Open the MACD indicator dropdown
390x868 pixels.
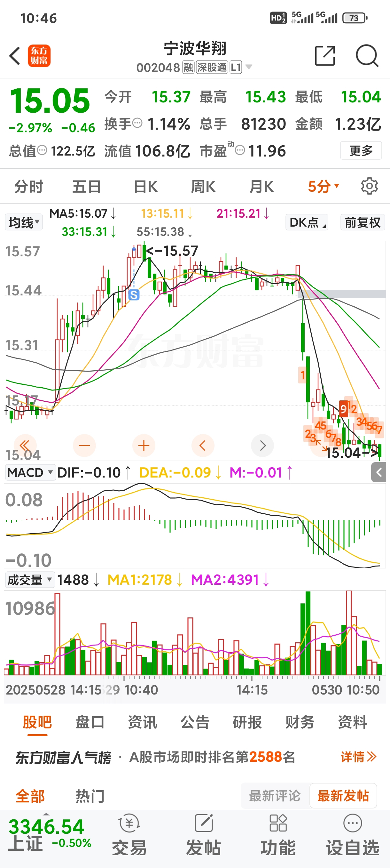(x=30, y=472)
